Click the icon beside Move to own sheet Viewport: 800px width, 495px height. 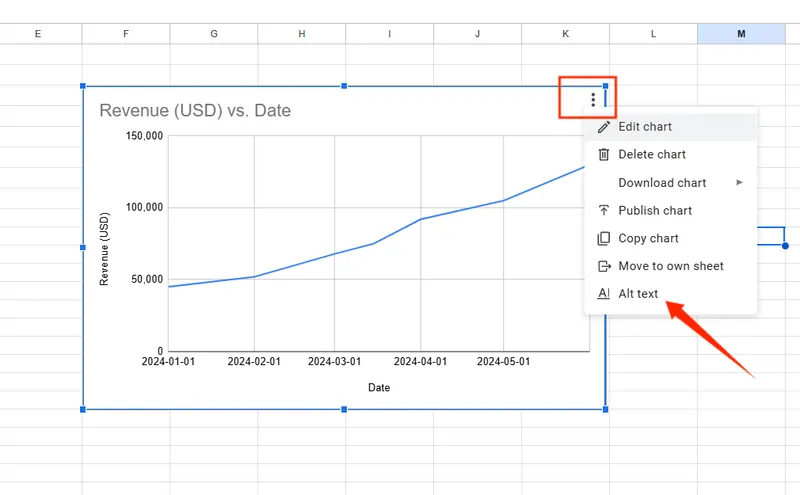click(603, 266)
